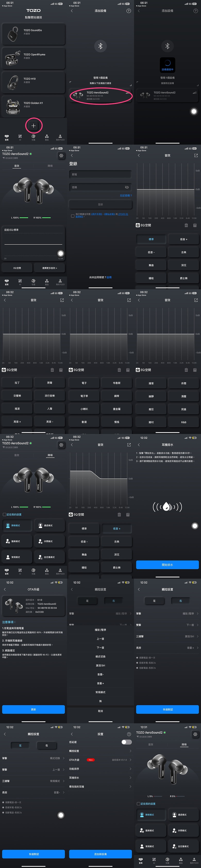Go back from the OTA升級 screen
The image size is (201, 868).
[5, 589]
